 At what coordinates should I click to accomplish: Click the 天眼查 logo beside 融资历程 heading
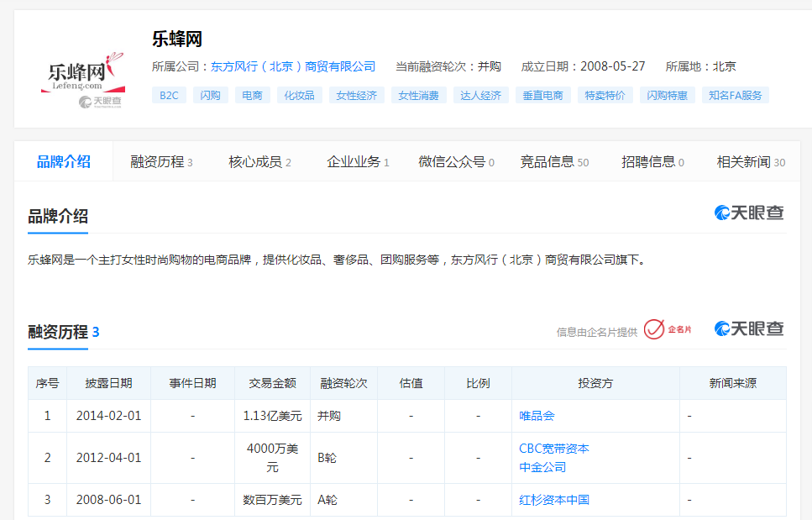[x=749, y=328]
